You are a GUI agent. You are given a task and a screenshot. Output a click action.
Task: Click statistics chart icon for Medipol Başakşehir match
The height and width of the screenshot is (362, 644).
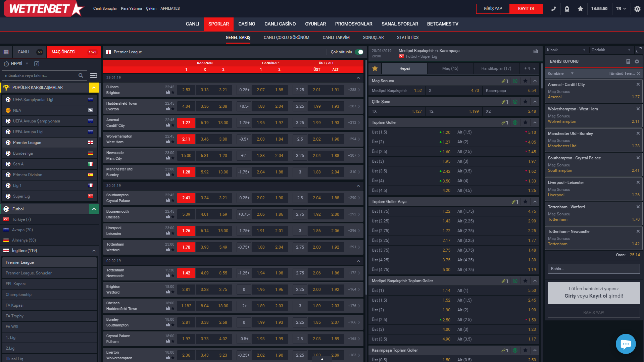[x=535, y=51]
